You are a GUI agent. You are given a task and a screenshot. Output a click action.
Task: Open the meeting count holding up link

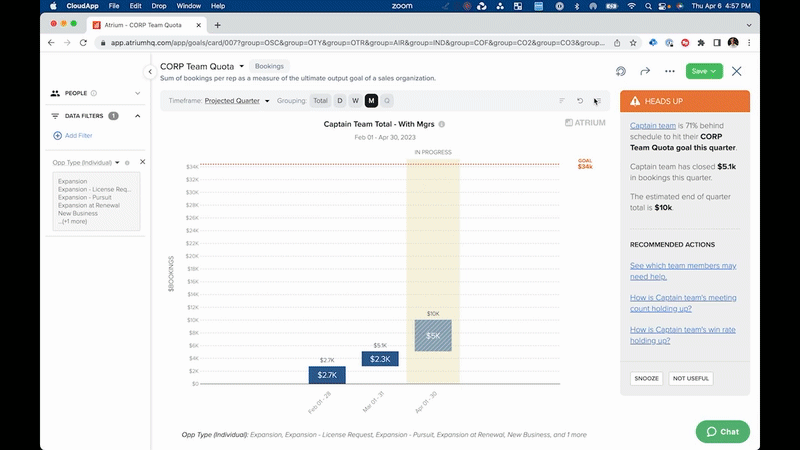tap(683, 303)
